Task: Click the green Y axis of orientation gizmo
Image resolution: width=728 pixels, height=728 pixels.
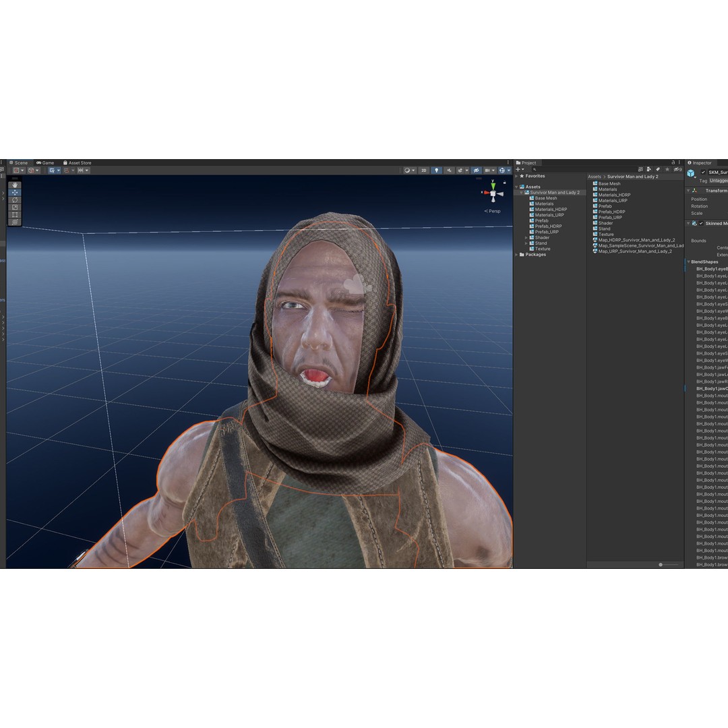Action: pos(493,185)
